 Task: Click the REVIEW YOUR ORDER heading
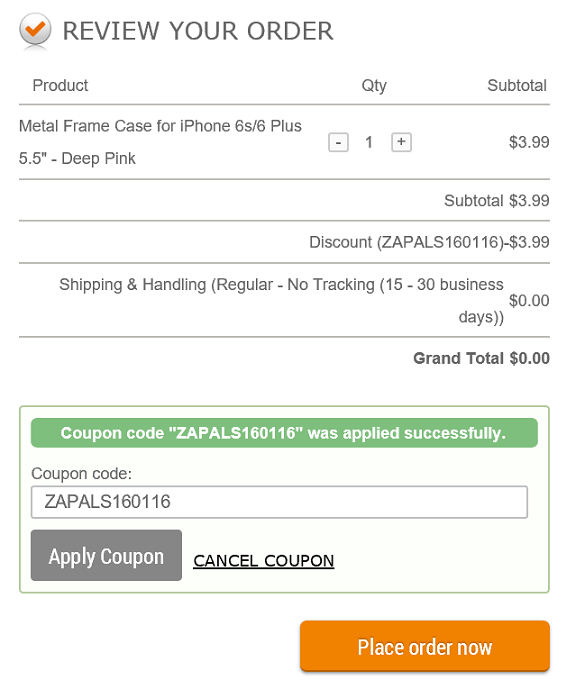point(198,31)
